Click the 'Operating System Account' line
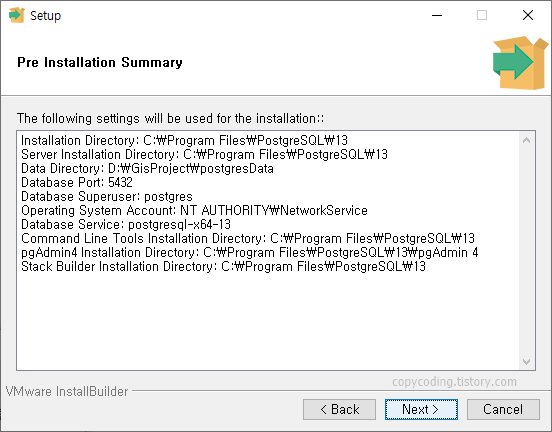Viewport: 552px width, 432px height. pyautogui.click(x=194, y=211)
